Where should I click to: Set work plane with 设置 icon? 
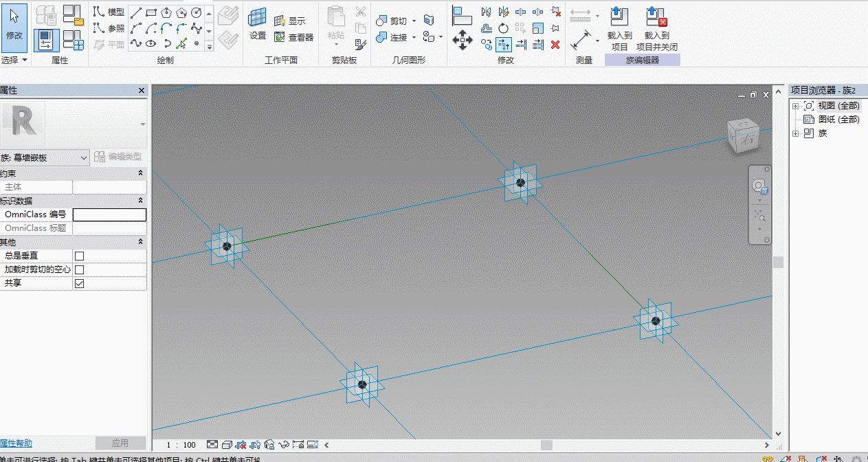(258, 24)
